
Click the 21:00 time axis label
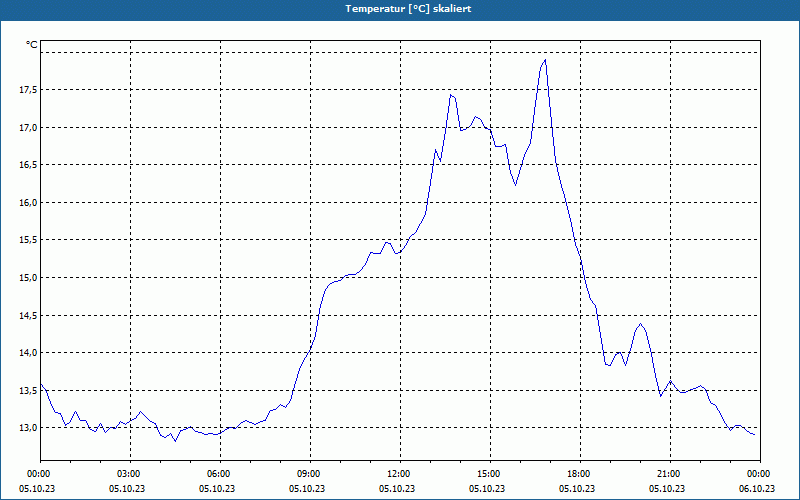pos(670,474)
